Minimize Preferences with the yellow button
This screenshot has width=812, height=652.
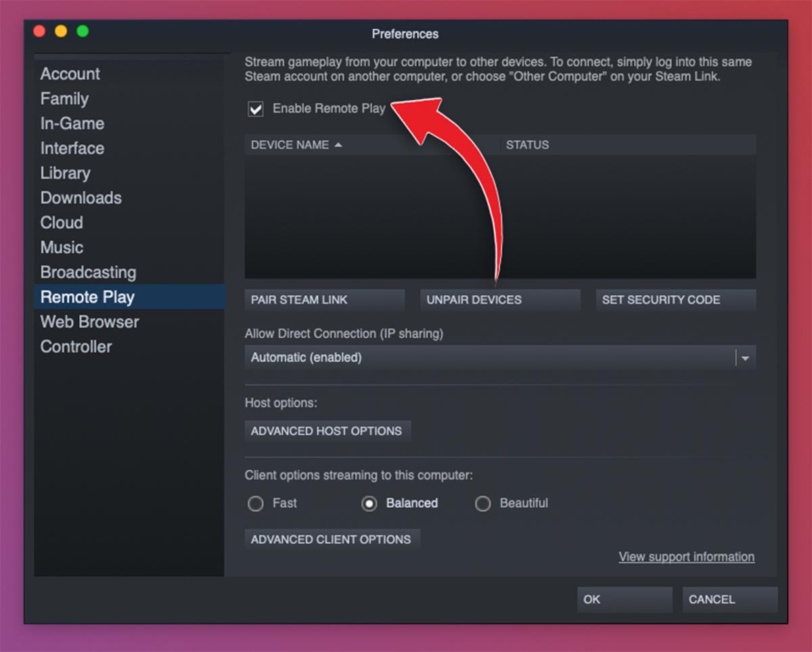61,31
